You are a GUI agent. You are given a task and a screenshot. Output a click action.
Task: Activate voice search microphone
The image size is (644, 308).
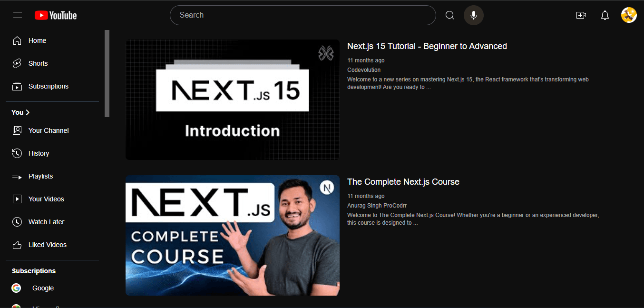pos(473,15)
